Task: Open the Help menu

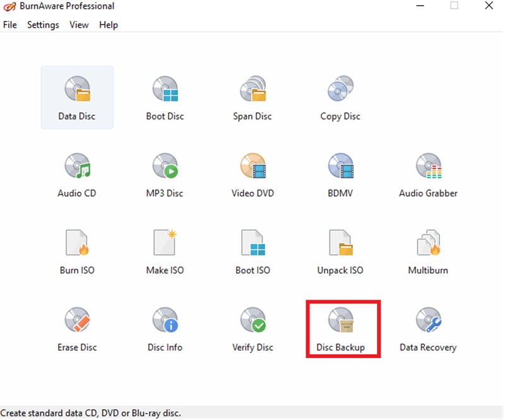Action: (x=109, y=25)
